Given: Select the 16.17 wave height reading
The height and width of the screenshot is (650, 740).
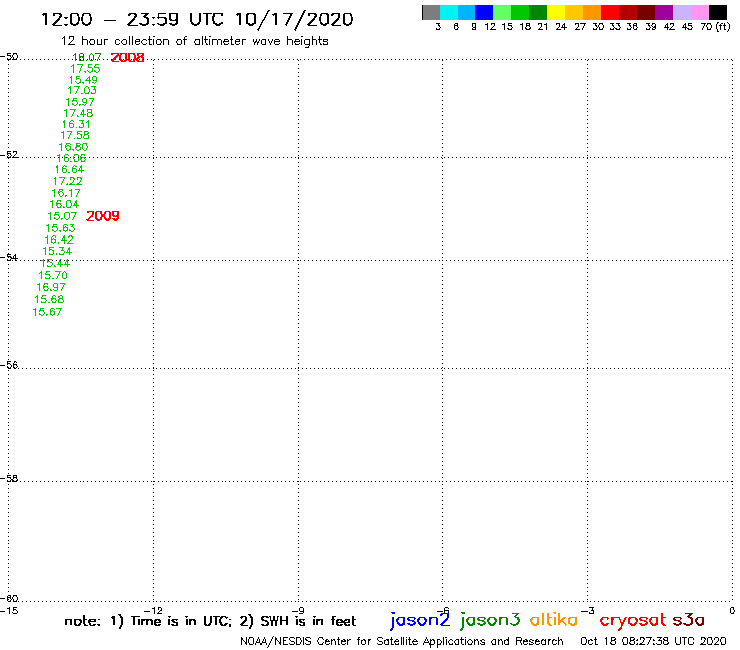Looking at the screenshot, I should (x=66, y=193).
